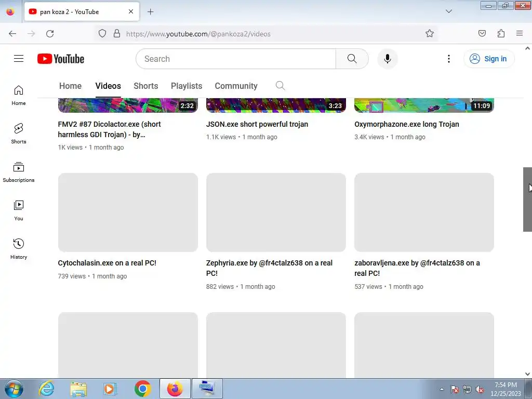Image resolution: width=532 pixels, height=399 pixels.
Task: Open the Playlists tab
Action: click(x=187, y=86)
